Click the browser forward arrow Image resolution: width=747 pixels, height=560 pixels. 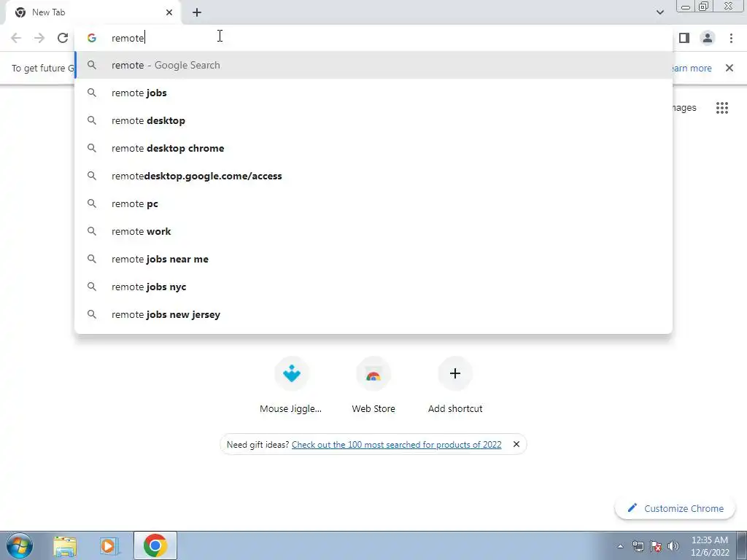pyautogui.click(x=39, y=38)
